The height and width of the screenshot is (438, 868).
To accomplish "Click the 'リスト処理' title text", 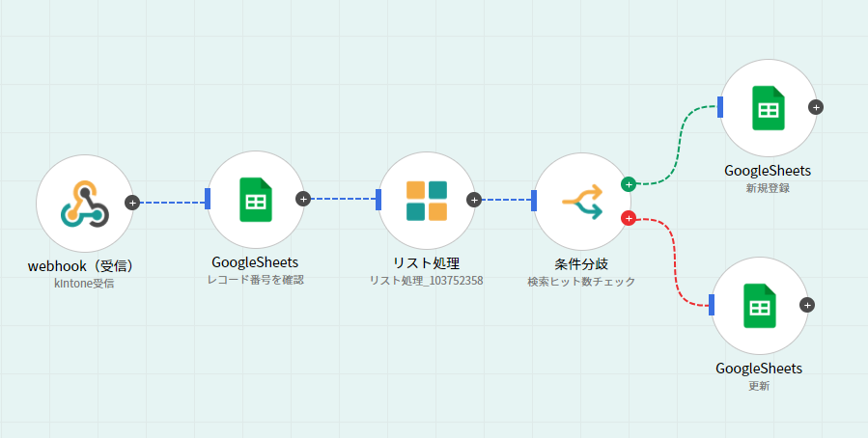I will click(x=426, y=262).
